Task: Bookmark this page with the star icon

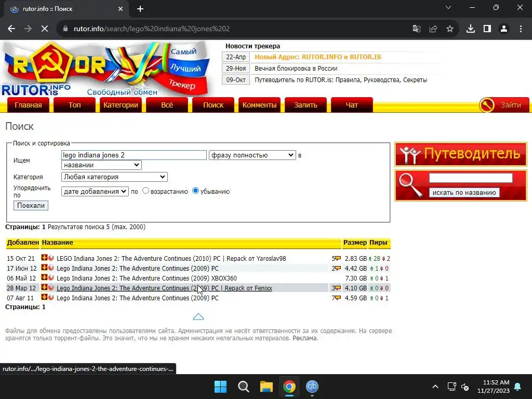Action: [450, 29]
